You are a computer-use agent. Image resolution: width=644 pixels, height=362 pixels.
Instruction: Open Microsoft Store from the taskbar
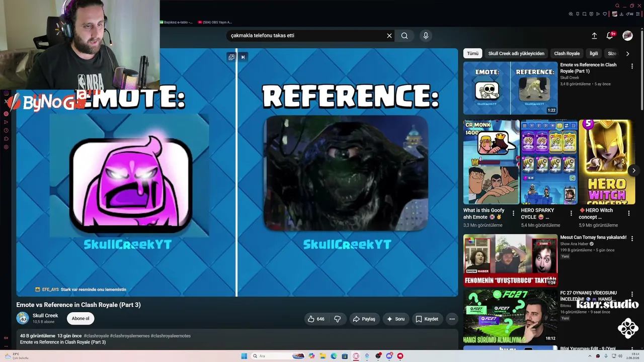tap(345, 356)
